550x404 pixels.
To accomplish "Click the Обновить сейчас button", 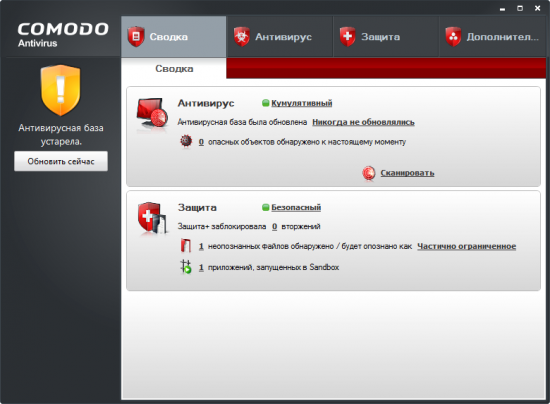I will (61, 161).
